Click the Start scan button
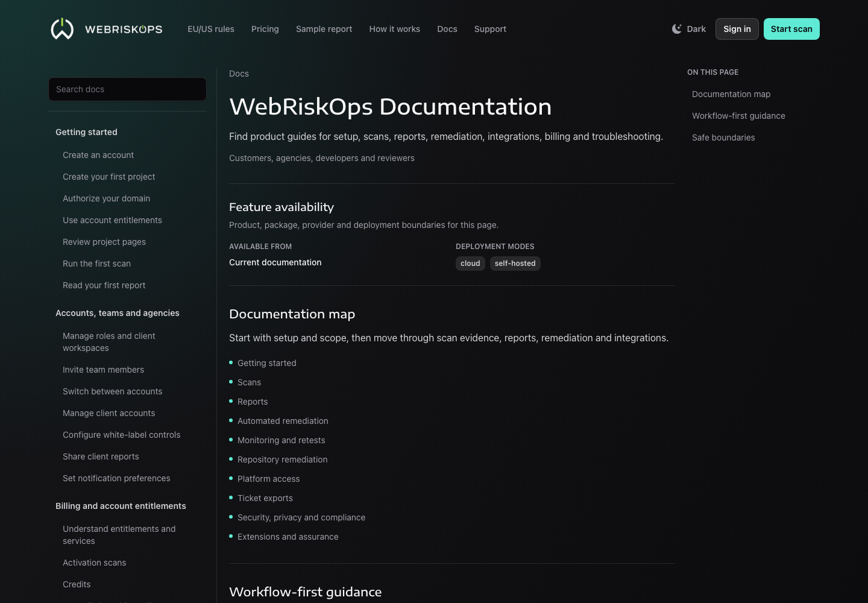Screen dimensions: 868x603 click(x=791, y=29)
